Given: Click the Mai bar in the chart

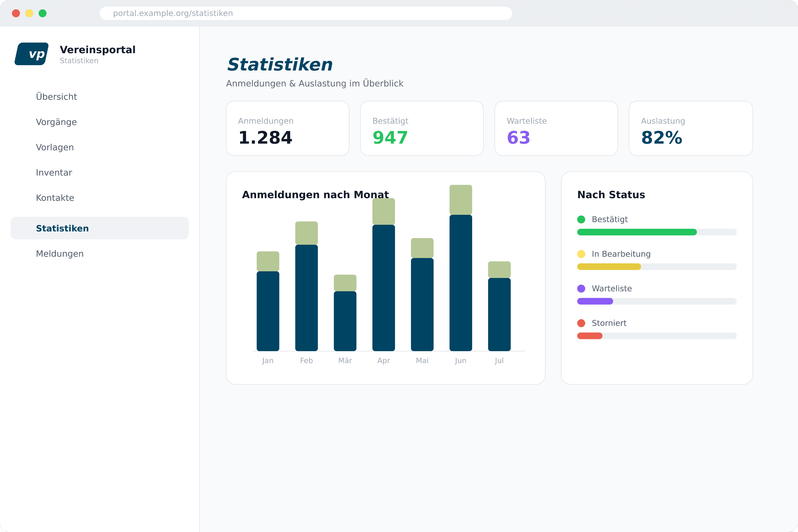Looking at the screenshot, I should click(x=422, y=295).
